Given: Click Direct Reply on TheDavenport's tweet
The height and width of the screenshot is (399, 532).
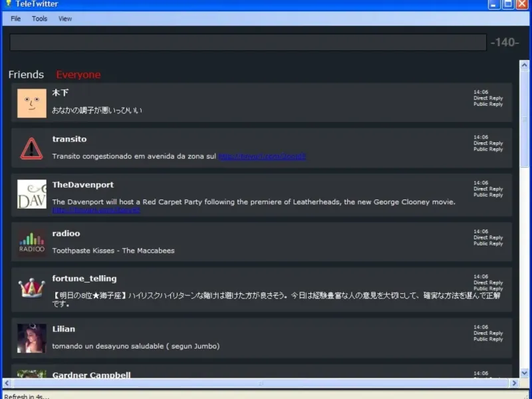Looking at the screenshot, I should [x=488, y=189].
